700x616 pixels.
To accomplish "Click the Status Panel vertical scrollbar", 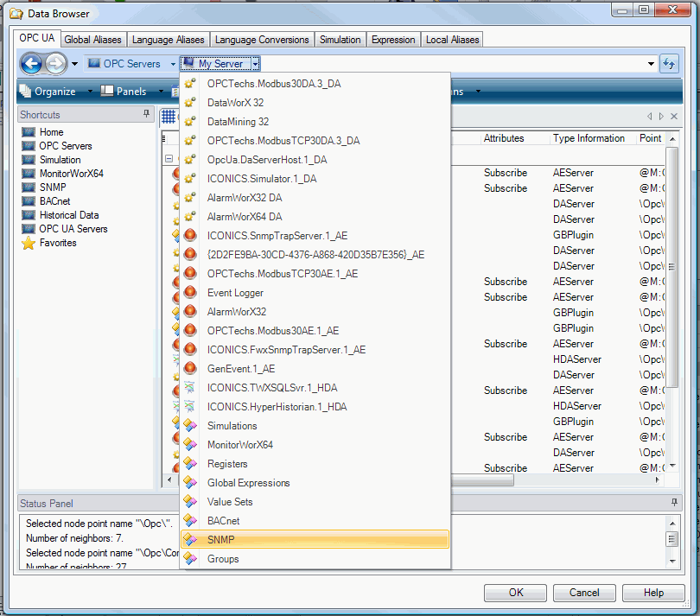I will coord(671,539).
